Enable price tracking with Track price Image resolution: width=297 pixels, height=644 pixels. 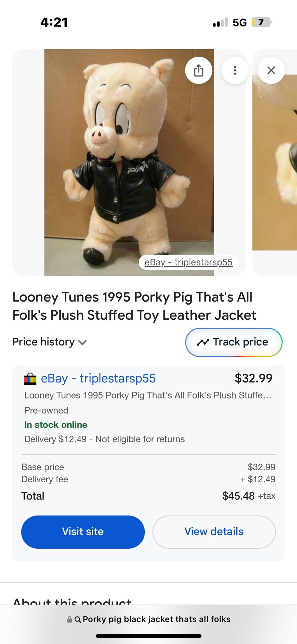click(x=233, y=342)
